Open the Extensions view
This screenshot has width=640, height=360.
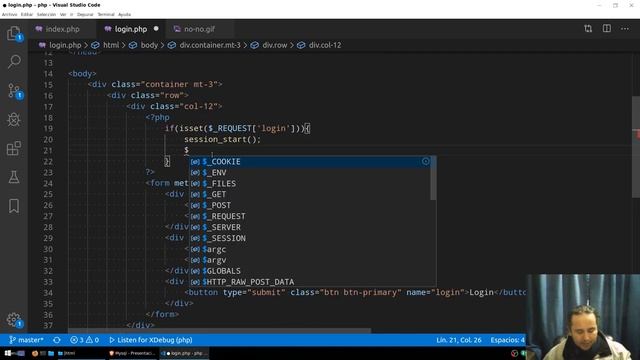pos(14,148)
